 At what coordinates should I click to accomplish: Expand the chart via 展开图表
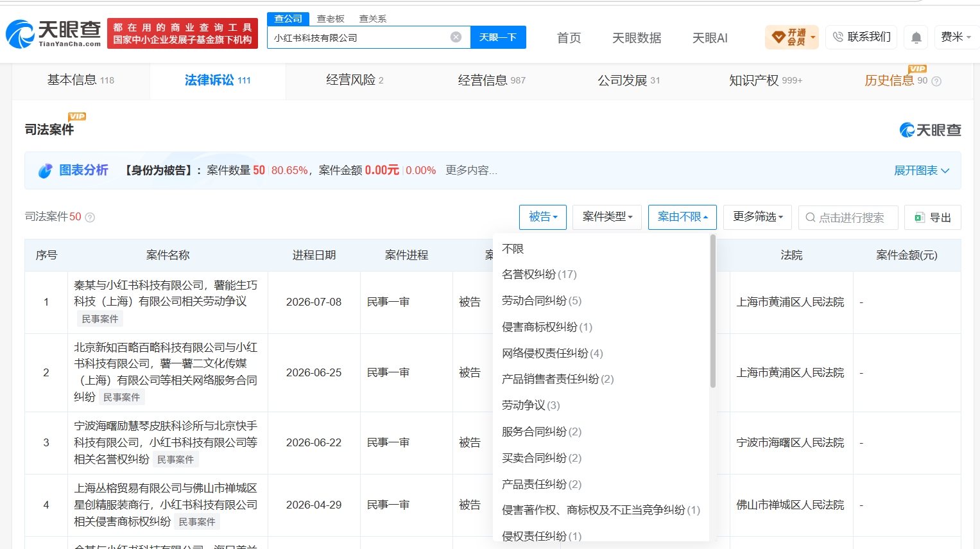(x=922, y=170)
